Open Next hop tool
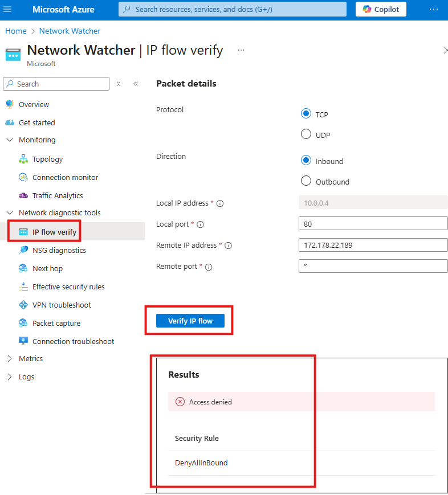Viewport: 448px width, 495px height. [47, 269]
